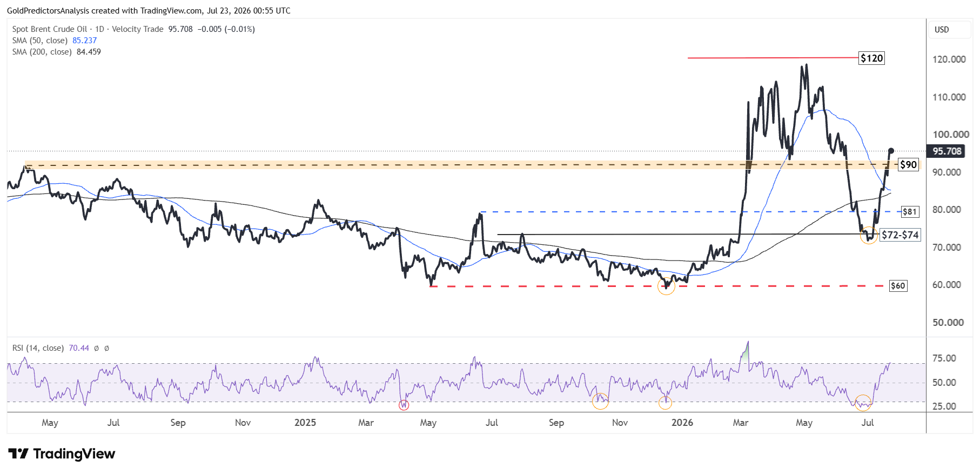Select the $72-$74 support label

pos(900,235)
